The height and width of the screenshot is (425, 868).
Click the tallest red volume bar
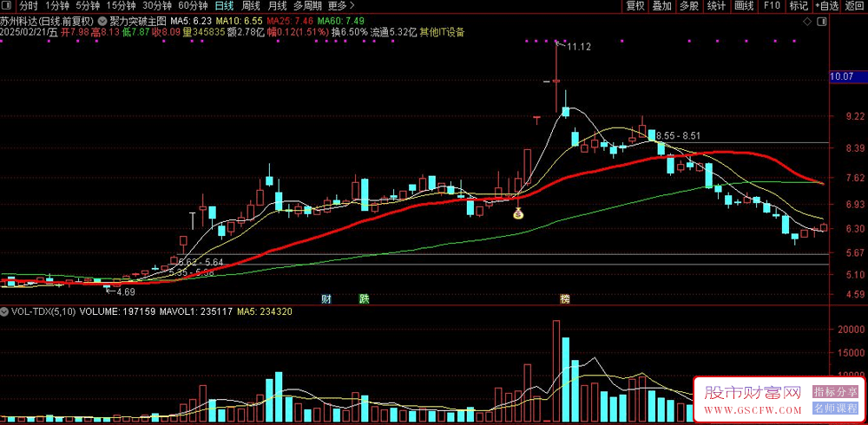pos(556,371)
